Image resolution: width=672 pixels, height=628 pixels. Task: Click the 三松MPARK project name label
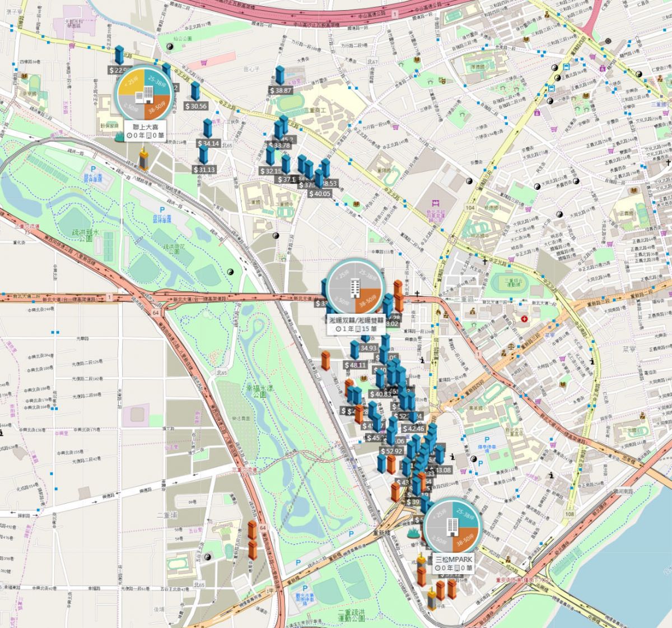[454, 559]
